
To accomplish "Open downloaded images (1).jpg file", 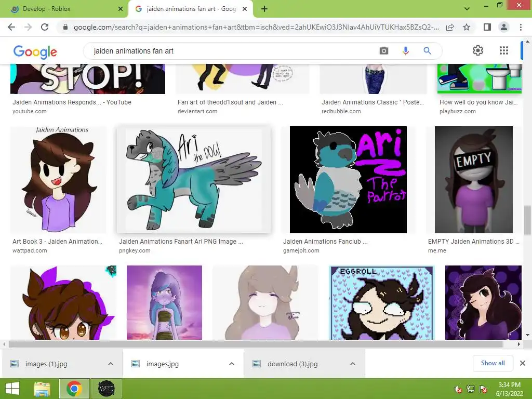I will point(46,364).
